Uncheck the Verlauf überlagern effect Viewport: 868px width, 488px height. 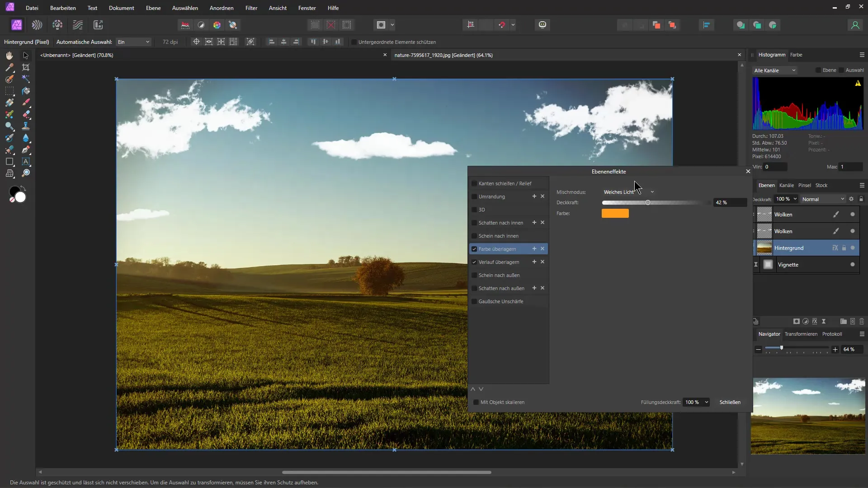point(474,262)
